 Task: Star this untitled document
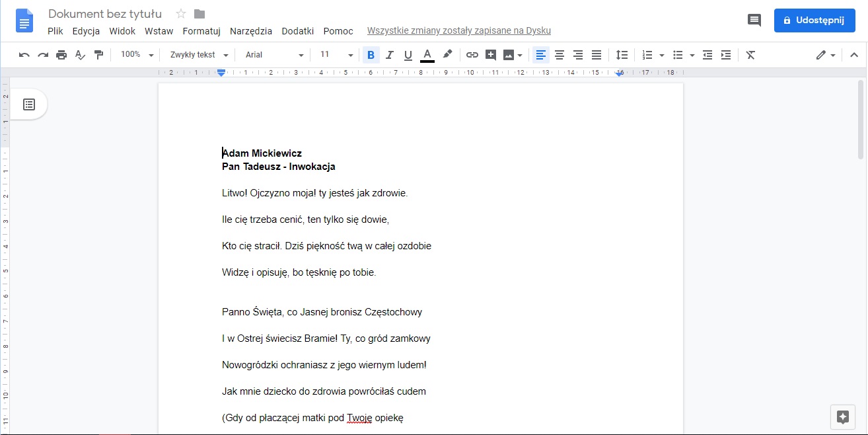pyautogui.click(x=181, y=14)
